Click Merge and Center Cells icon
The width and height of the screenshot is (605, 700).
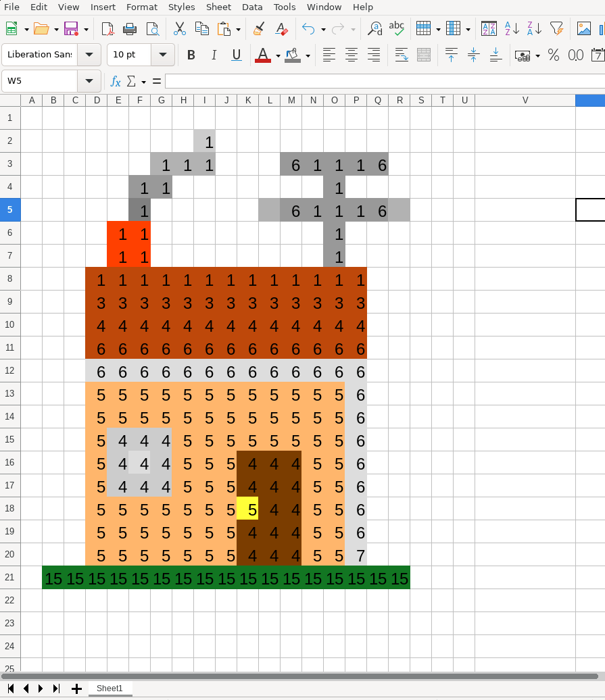click(x=424, y=55)
